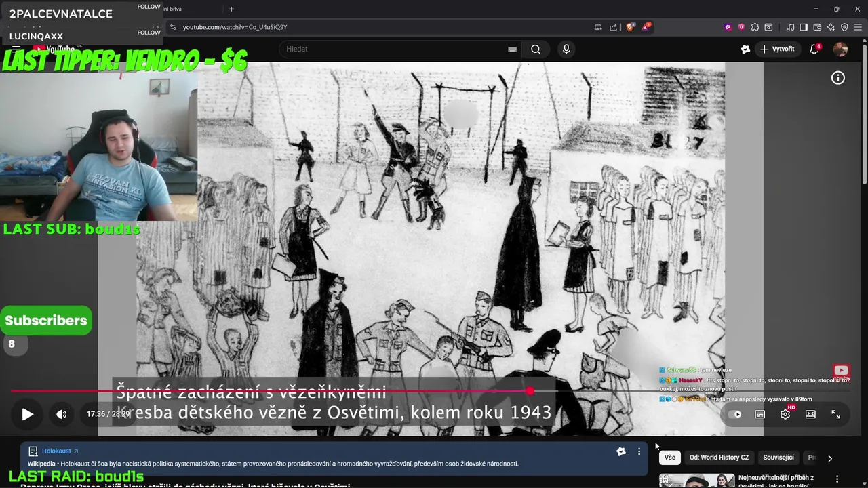Open Leo AI sparkle icon in toolbar
This screenshot has width=868, height=488.
click(831, 27)
